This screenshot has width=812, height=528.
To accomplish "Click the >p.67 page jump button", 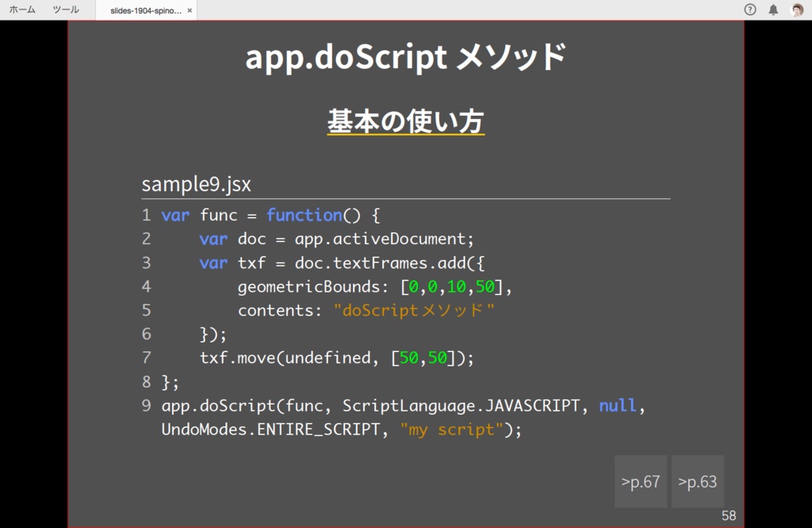I will [640, 481].
